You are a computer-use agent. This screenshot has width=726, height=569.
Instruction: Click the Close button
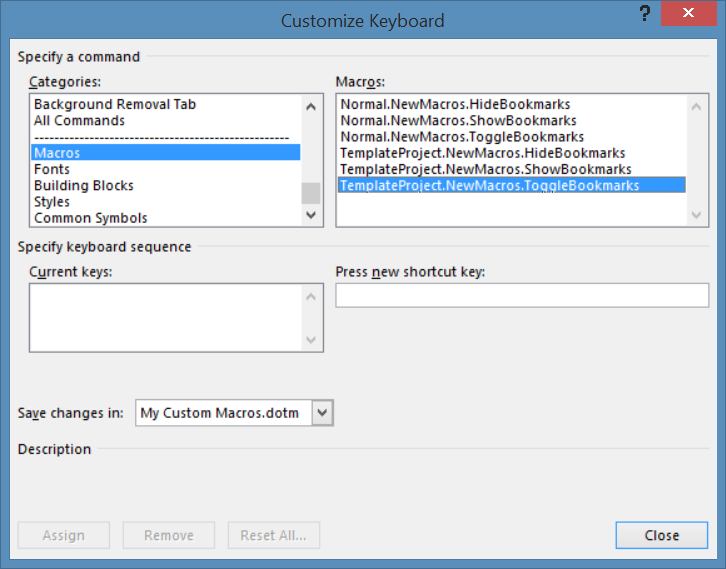(661, 535)
